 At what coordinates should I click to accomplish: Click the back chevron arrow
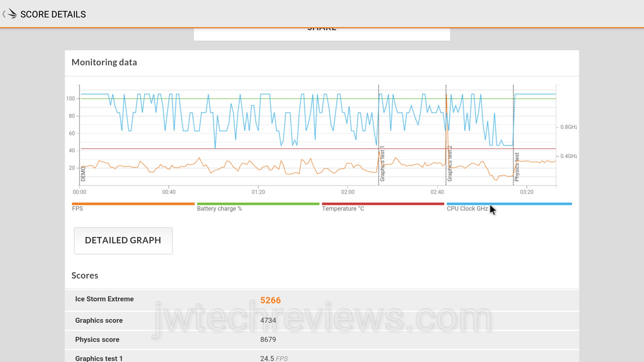[4, 14]
